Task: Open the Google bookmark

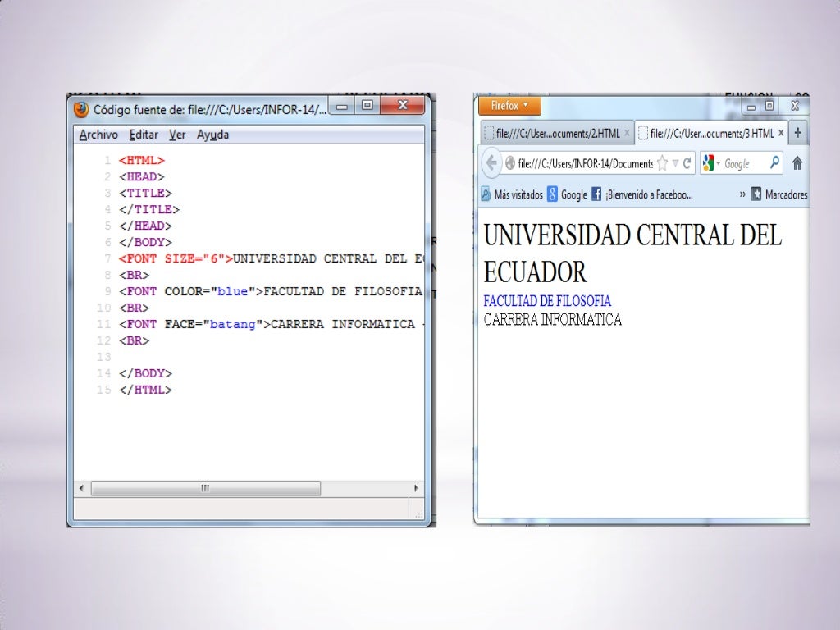Action: 568,194
